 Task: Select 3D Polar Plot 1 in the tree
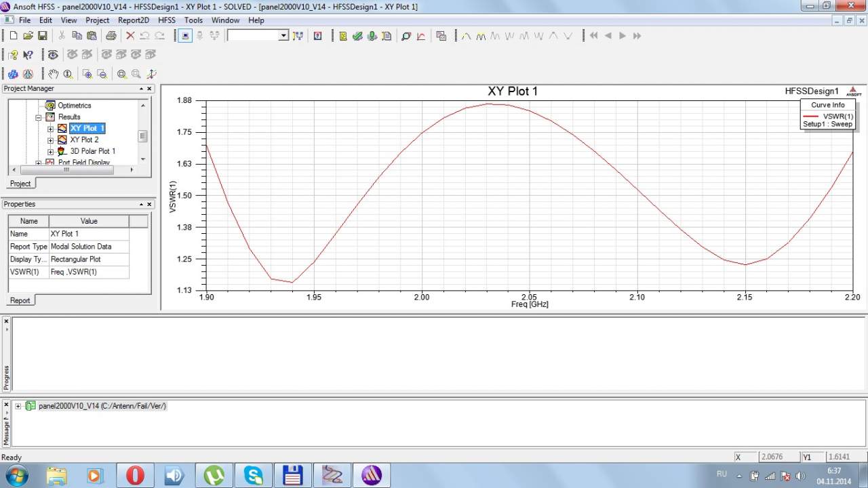pyautogui.click(x=92, y=151)
